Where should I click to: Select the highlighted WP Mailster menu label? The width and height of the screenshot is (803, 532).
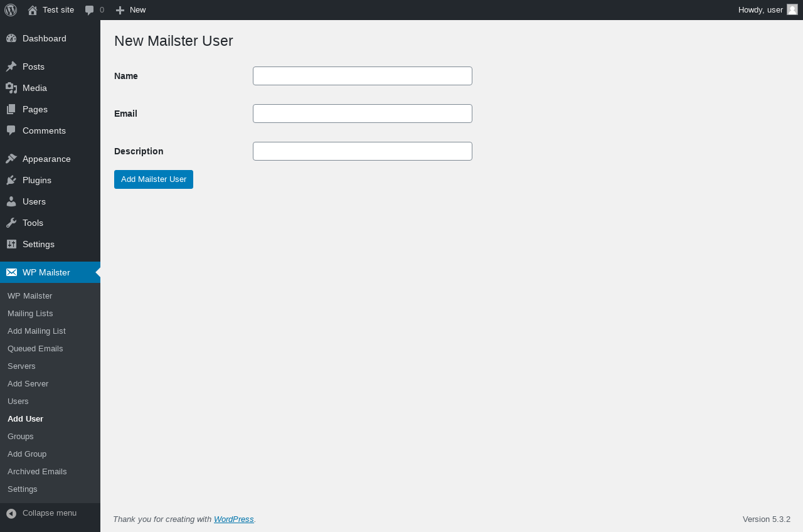pyautogui.click(x=46, y=272)
